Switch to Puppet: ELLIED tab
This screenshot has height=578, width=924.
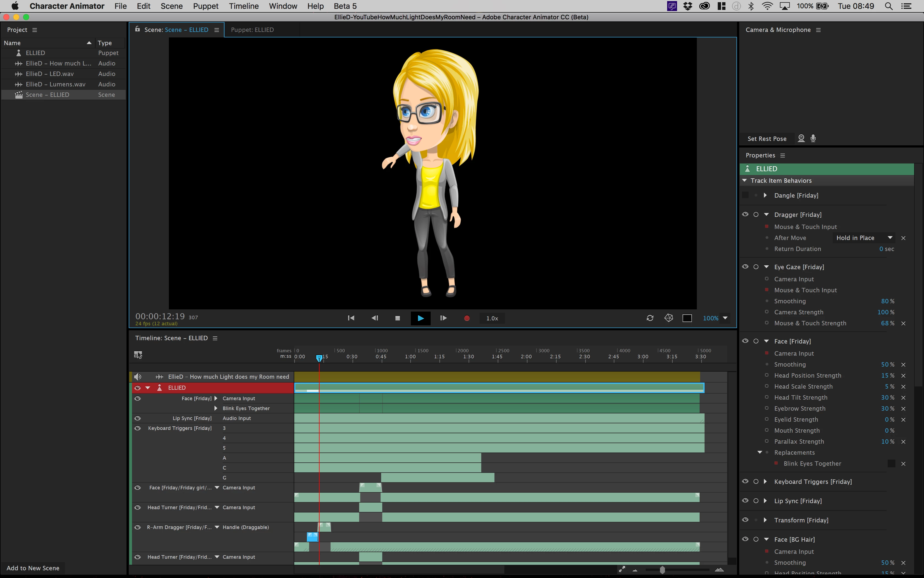coord(252,30)
